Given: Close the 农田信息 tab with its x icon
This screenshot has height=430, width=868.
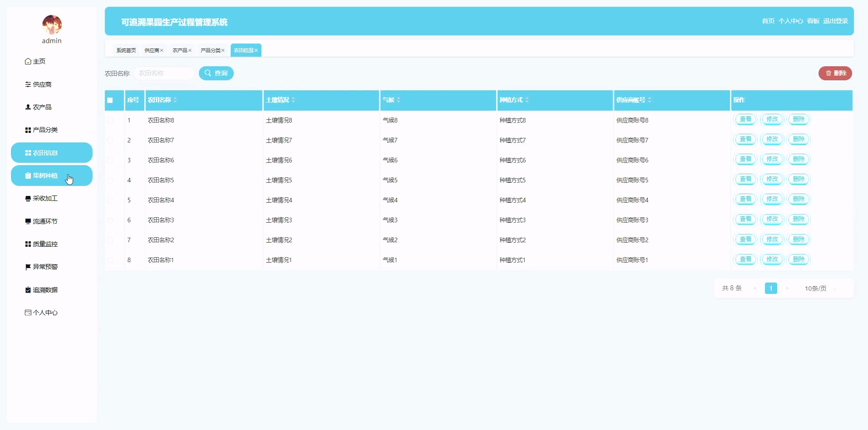Looking at the screenshot, I should coord(256,50).
